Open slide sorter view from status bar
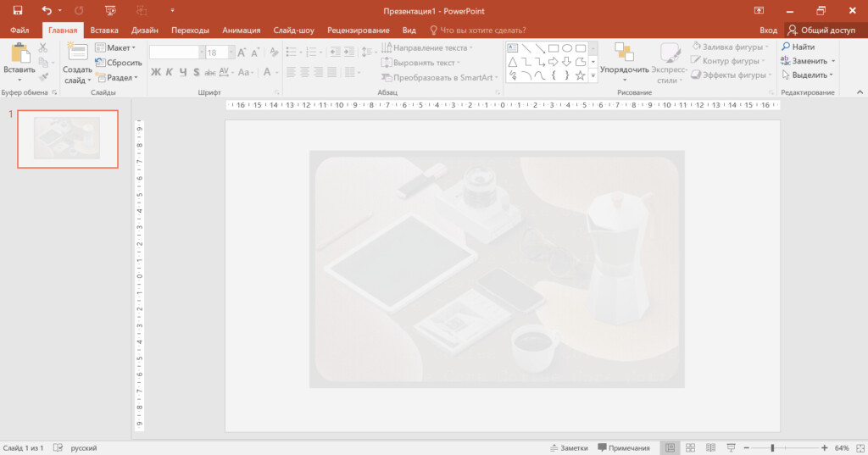 [691, 447]
